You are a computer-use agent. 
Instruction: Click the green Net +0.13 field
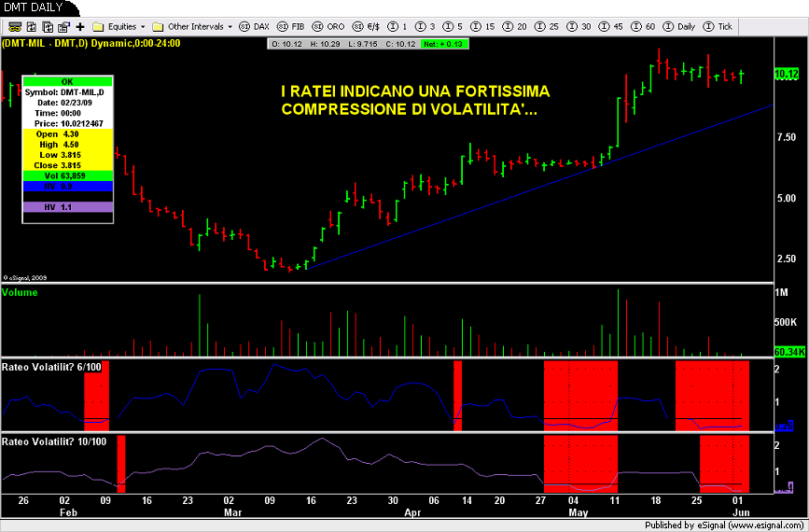[x=444, y=43]
